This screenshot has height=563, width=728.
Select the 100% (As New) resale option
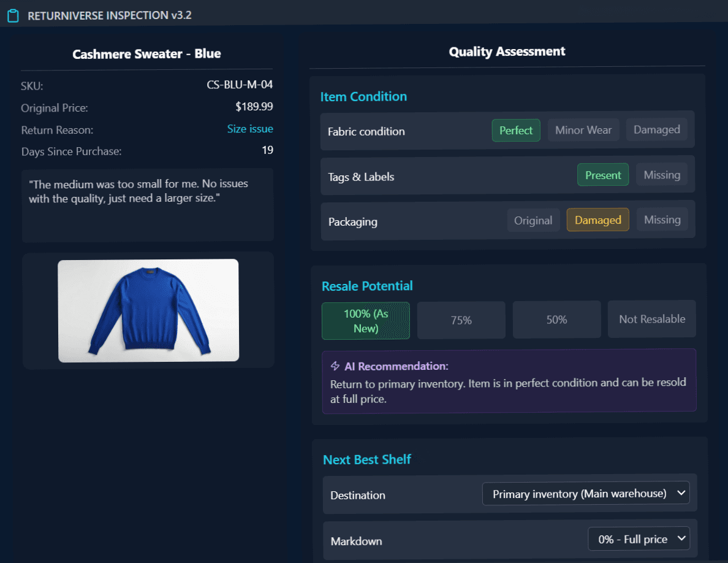coord(365,320)
